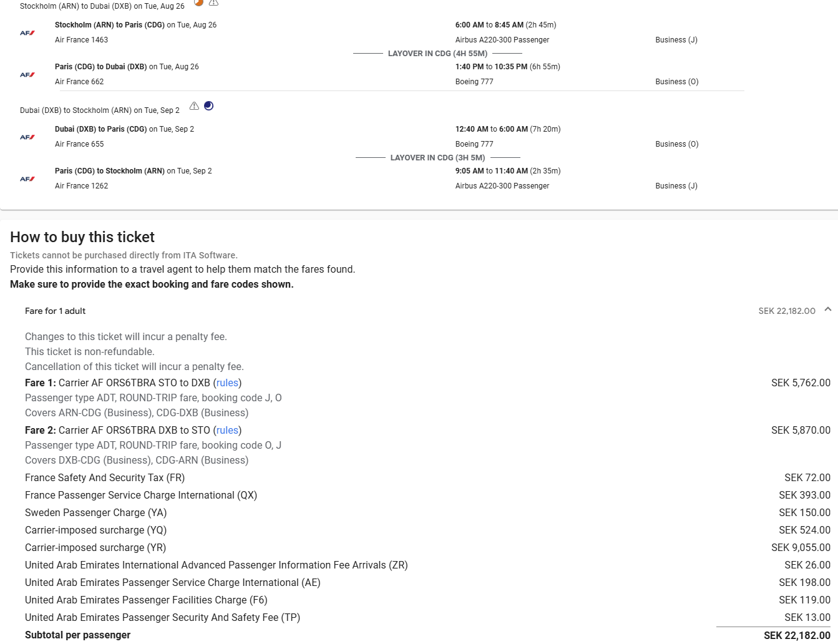Click the Subtotal per passenger amount
838x644 pixels.
796,635
